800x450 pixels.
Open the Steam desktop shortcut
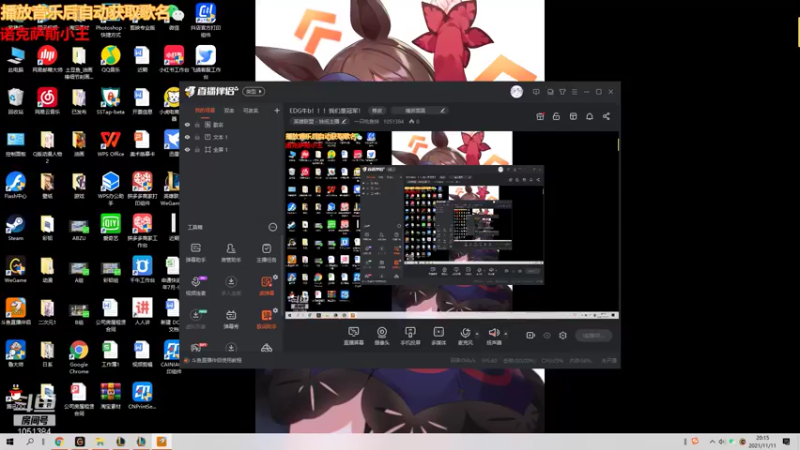(x=15, y=228)
